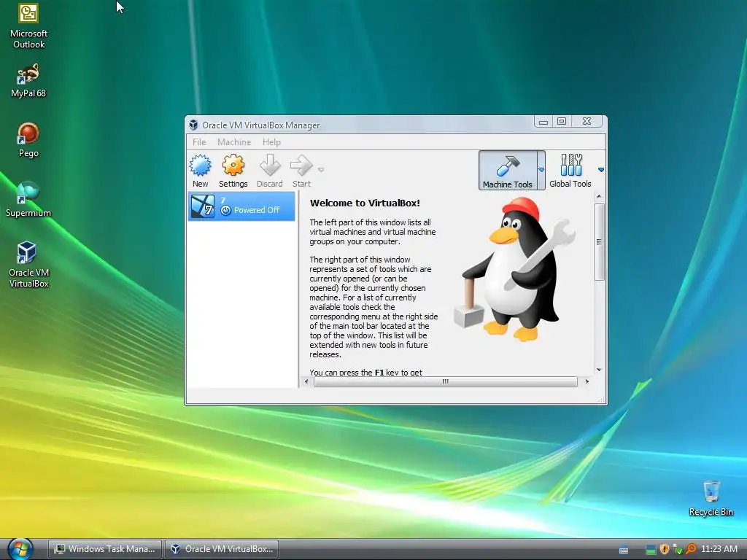This screenshot has width=747, height=560.
Task: Click the orange magnifier tray icon
Action: pos(691,549)
